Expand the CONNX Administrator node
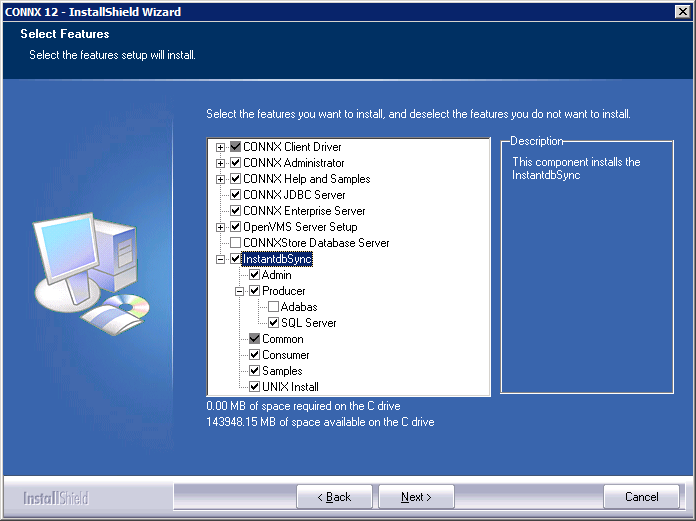The height and width of the screenshot is (521, 696). point(220,163)
